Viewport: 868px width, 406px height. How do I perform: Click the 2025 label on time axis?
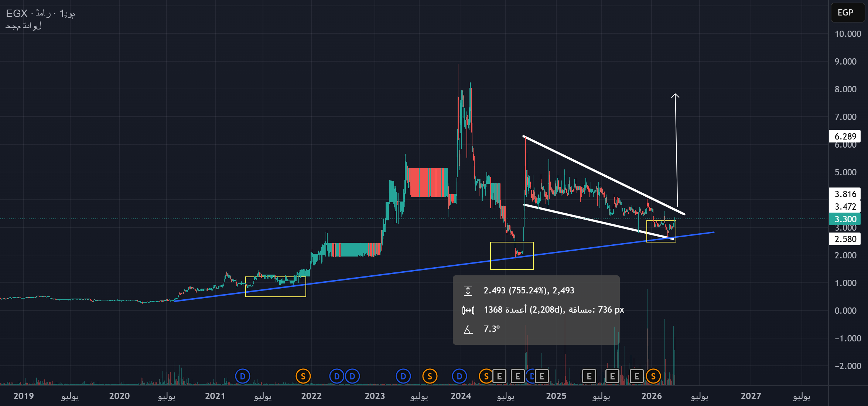556,396
